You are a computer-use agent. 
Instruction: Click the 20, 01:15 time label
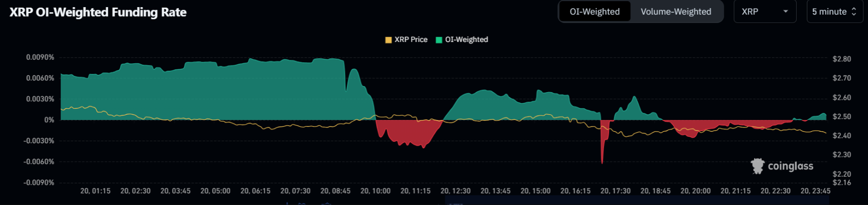click(x=95, y=191)
